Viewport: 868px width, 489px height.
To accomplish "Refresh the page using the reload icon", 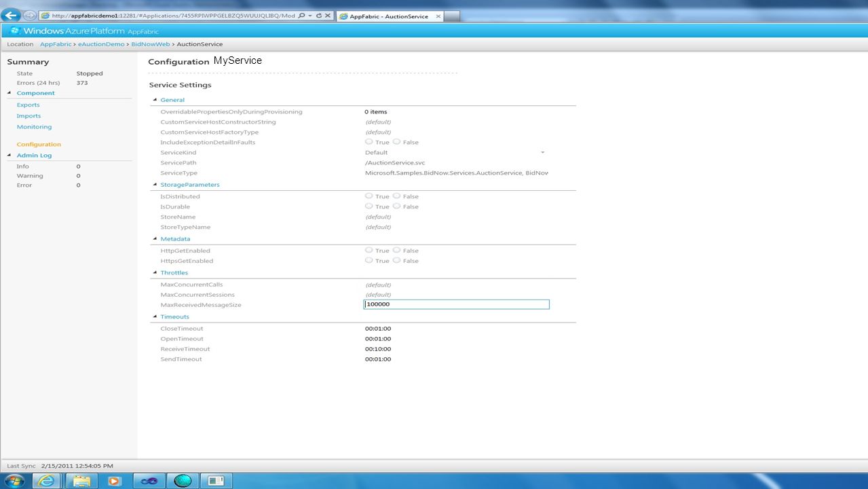I will point(318,15).
